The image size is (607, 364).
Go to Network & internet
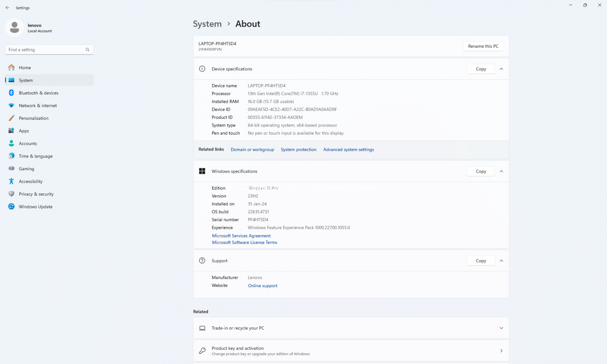tap(49, 106)
